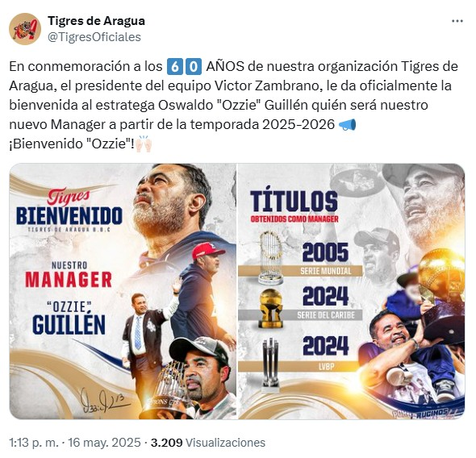Open the Tigres de Aragua display name link
This screenshot has height=458, width=476.
97,21
